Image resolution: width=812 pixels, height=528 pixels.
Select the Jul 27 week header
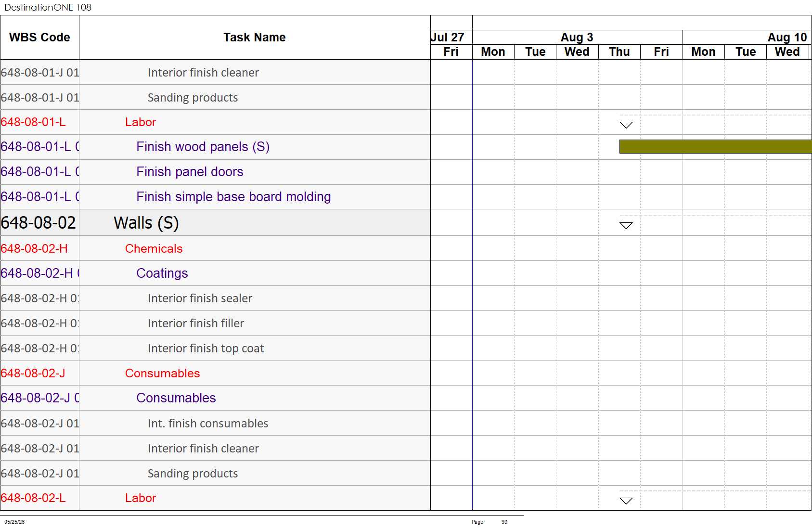(x=451, y=38)
